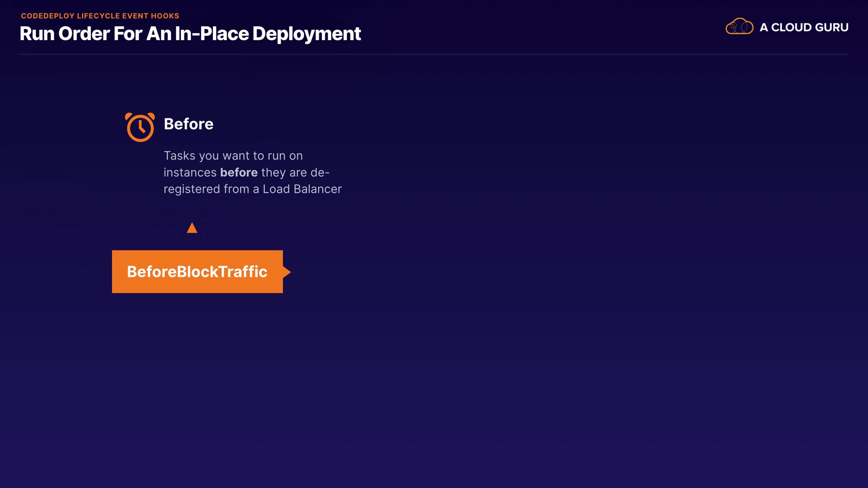
Task: Click the line "Tasks you want to run on"
Action: tap(233, 156)
